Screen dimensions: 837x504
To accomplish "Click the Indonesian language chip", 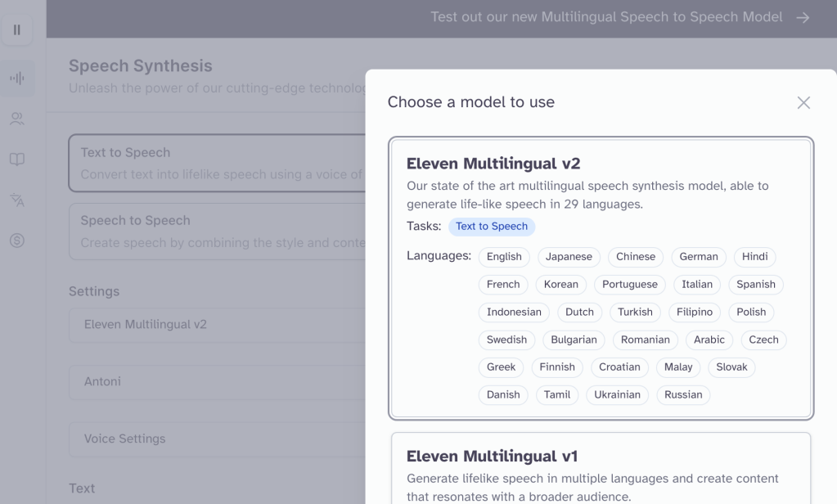I will pos(514,313).
